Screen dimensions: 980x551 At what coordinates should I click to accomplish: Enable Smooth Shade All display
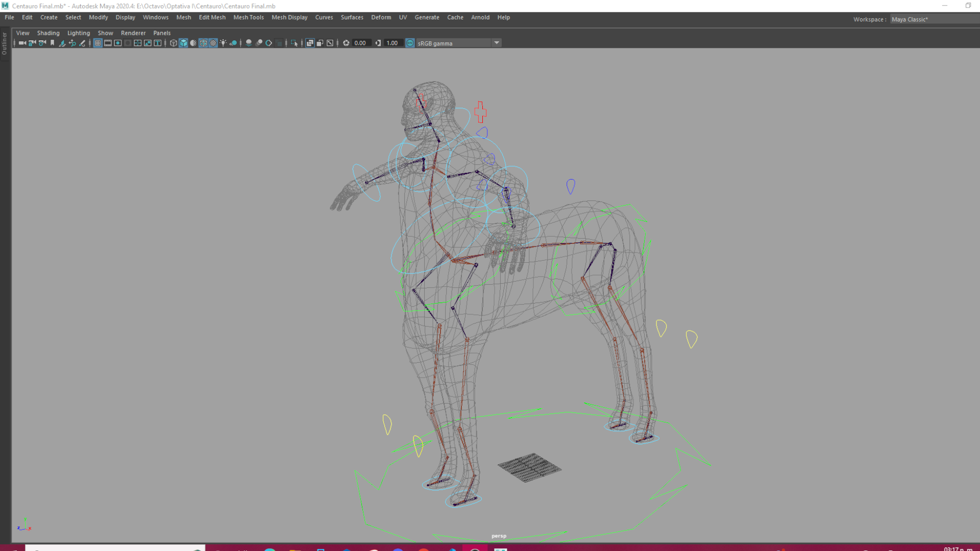[183, 43]
